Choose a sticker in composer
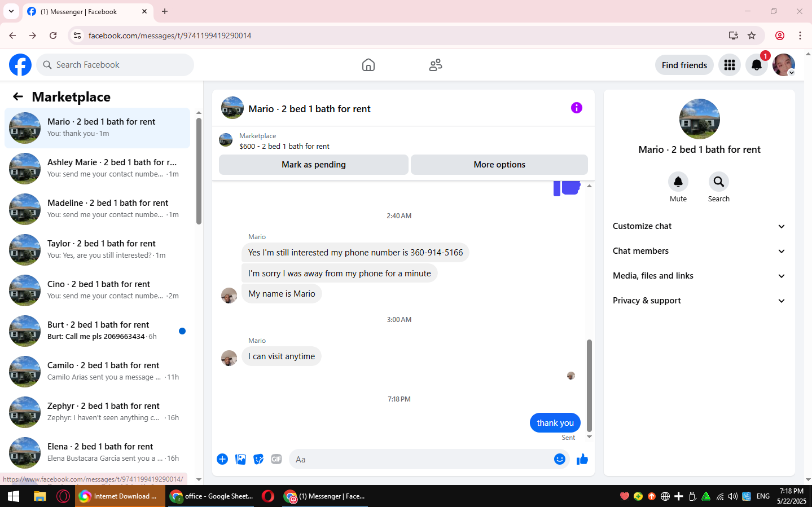This screenshot has width=812, height=507. point(258,459)
